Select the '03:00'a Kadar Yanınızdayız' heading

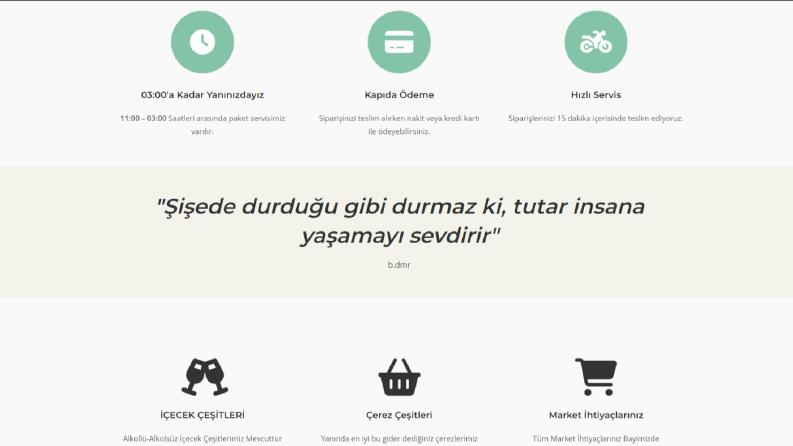(202, 95)
